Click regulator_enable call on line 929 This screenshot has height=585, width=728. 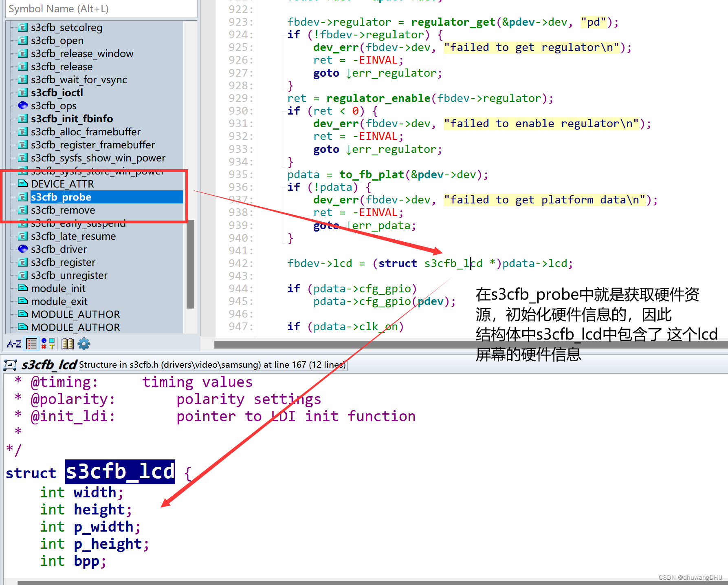pyautogui.click(x=378, y=98)
